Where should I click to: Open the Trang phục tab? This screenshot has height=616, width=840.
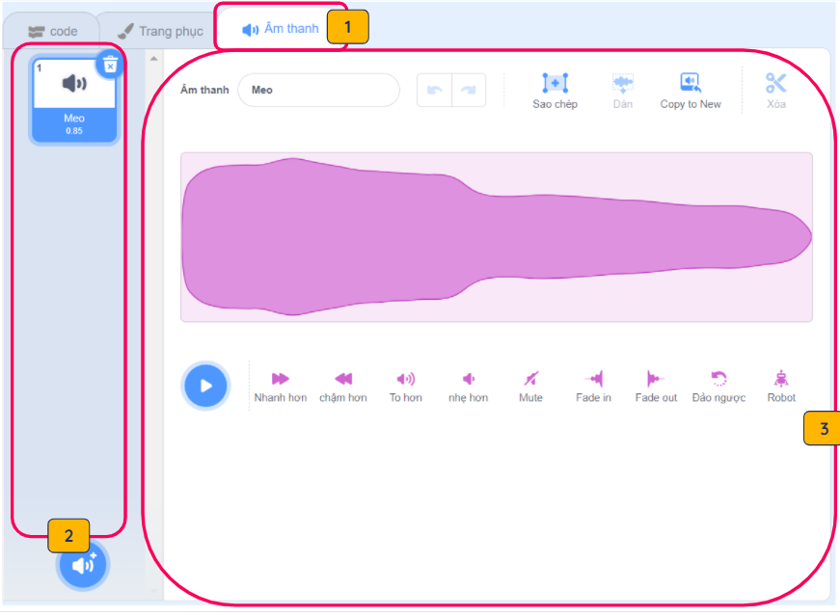coord(160,31)
